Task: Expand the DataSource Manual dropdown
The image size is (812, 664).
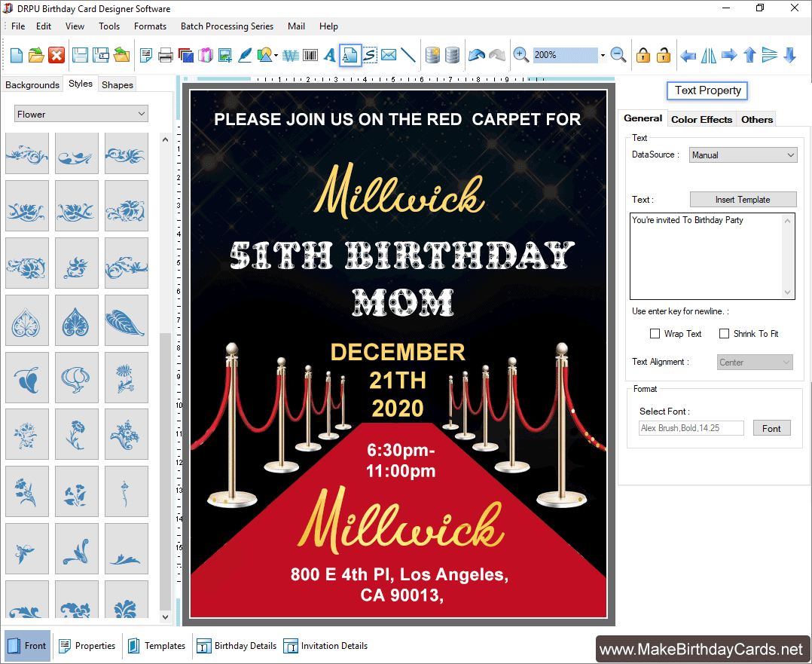Action: (x=743, y=155)
